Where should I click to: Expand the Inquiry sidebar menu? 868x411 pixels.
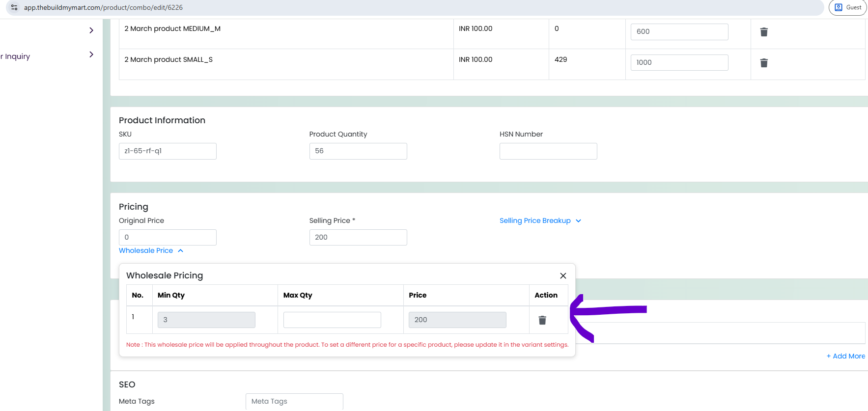pos(91,55)
